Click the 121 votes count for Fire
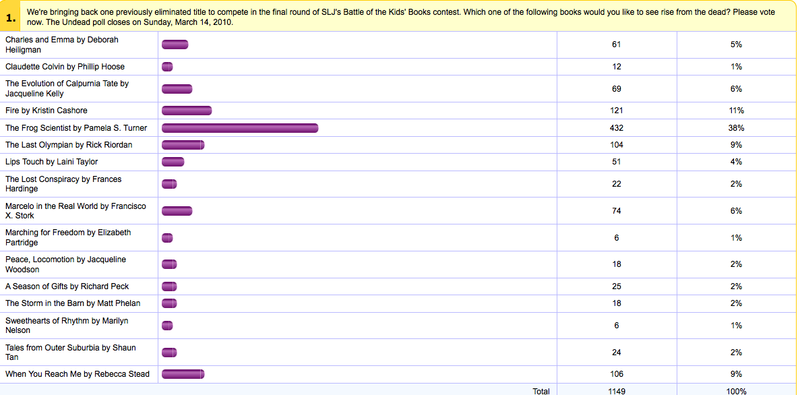The width and height of the screenshot is (800, 395). (x=616, y=111)
